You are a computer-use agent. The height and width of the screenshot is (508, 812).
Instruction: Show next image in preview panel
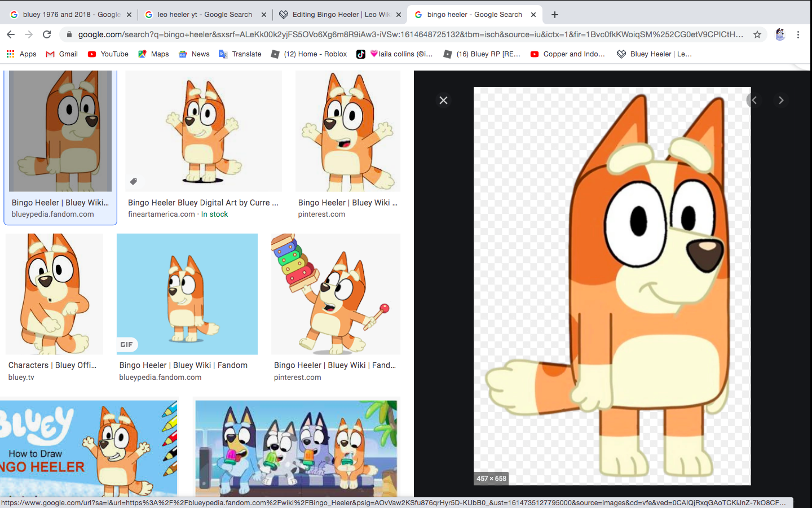tap(781, 100)
